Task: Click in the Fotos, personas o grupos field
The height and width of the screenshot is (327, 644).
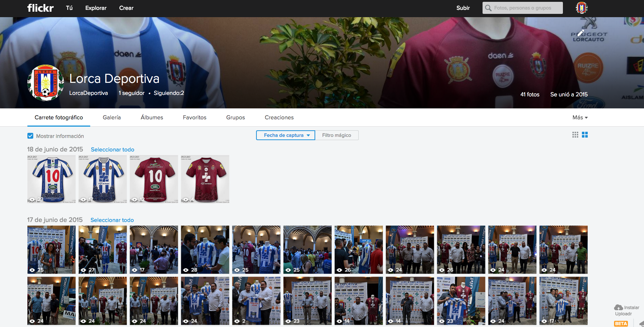Action: (526, 8)
